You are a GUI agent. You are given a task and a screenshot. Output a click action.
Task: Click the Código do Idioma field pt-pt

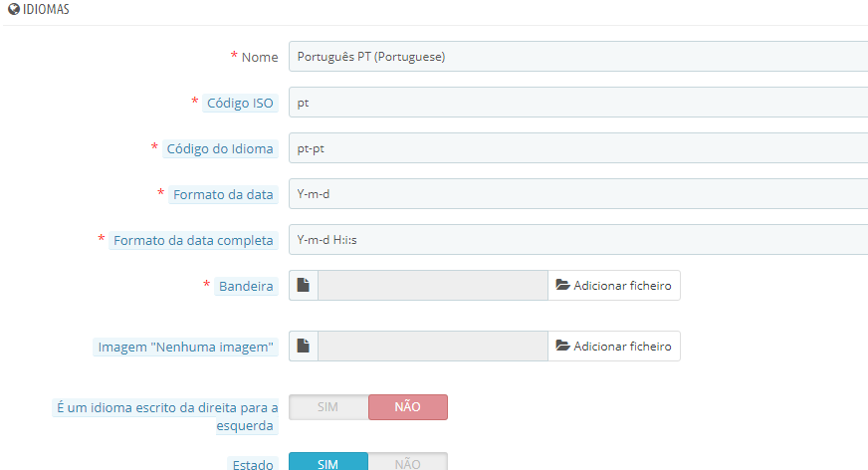(578, 148)
